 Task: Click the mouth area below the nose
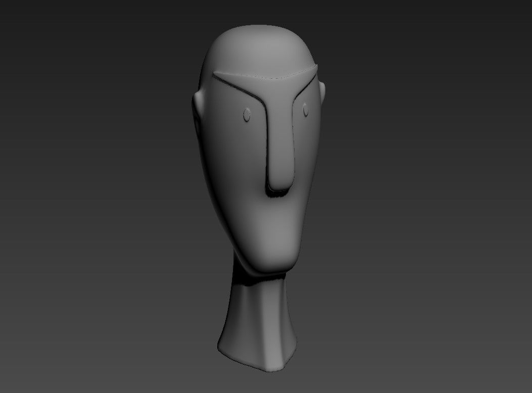(x=278, y=217)
